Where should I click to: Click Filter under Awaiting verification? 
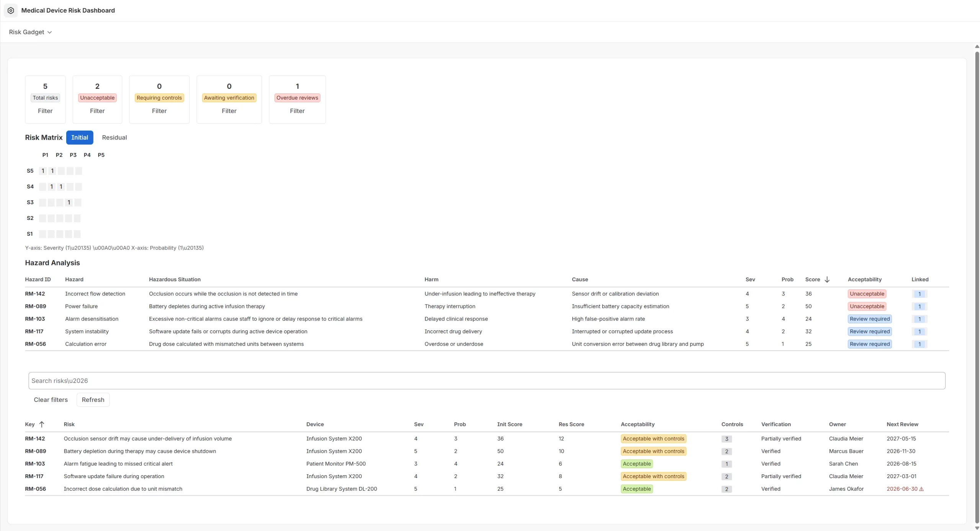pos(229,111)
